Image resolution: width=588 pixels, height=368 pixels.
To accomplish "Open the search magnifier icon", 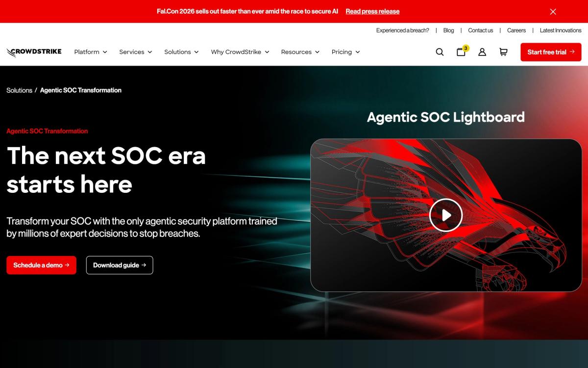I will click(x=440, y=52).
